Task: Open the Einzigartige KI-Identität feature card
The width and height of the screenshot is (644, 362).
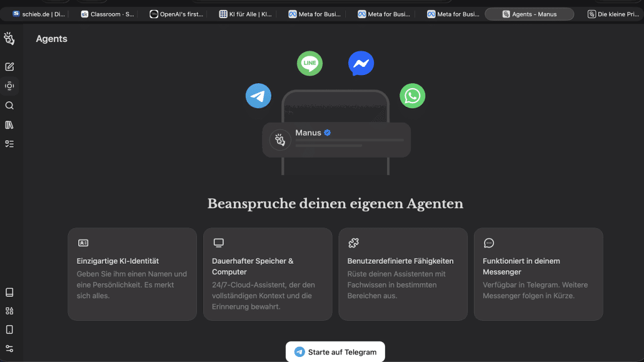Action: pyautogui.click(x=132, y=274)
